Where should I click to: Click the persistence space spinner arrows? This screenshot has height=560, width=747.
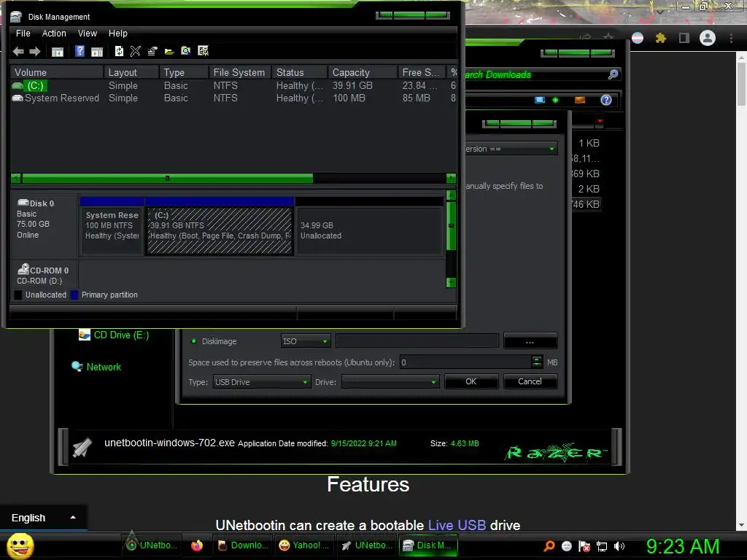click(537, 362)
